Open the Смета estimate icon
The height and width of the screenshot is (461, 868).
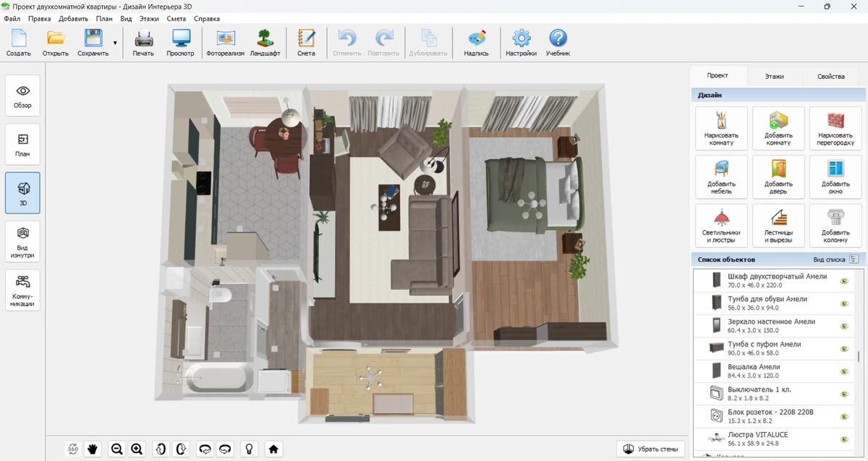click(306, 43)
